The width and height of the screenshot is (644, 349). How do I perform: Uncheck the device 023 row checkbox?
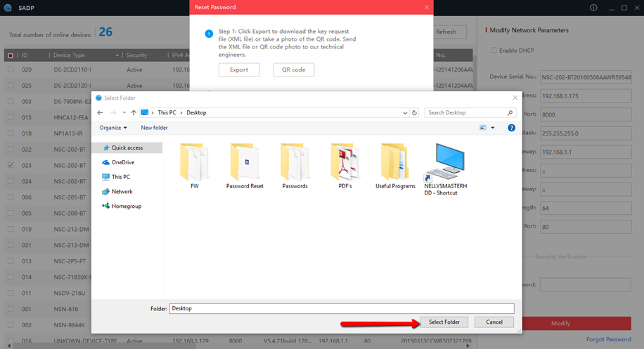[10, 166]
